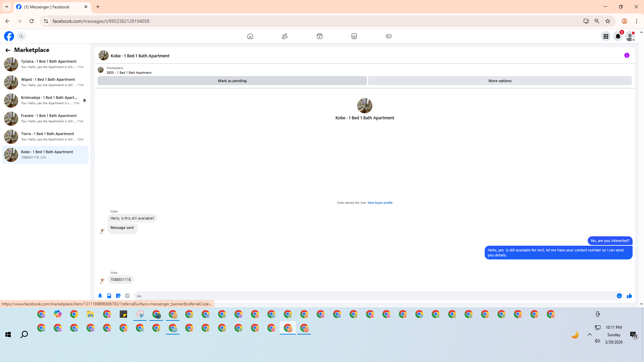Viewport: 644px width, 362px height.
Task: Send a thumbs-up like
Action: click(x=629, y=296)
